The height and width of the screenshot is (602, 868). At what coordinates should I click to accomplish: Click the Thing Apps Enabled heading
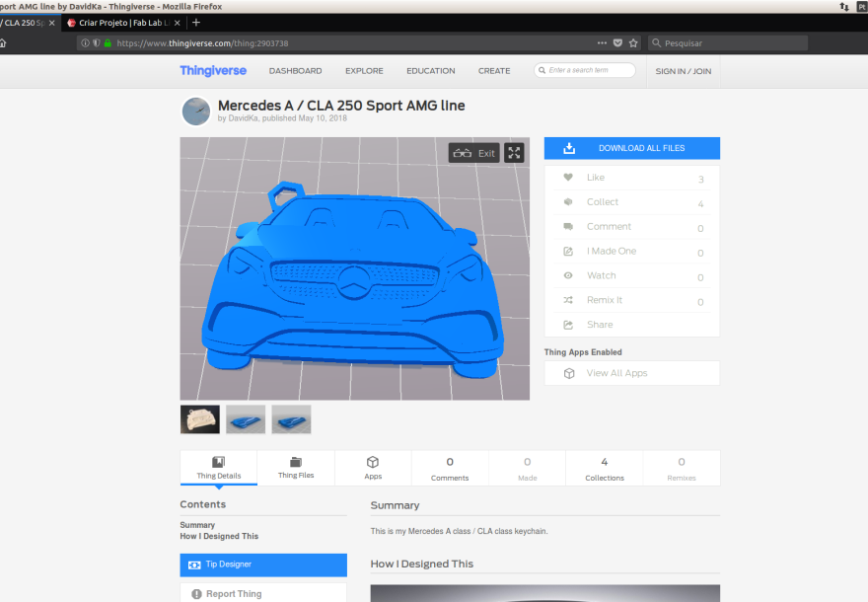pyautogui.click(x=583, y=352)
